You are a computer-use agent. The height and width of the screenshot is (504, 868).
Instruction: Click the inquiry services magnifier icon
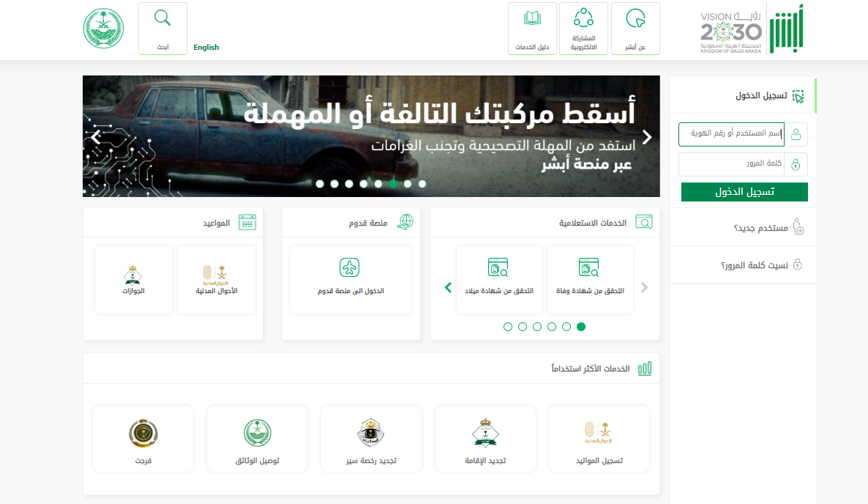point(644,222)
